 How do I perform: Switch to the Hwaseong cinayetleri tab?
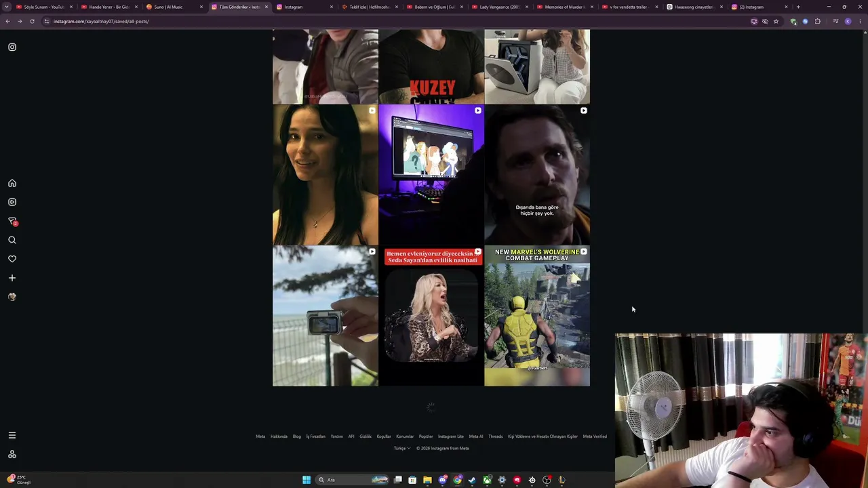[694, 7]
